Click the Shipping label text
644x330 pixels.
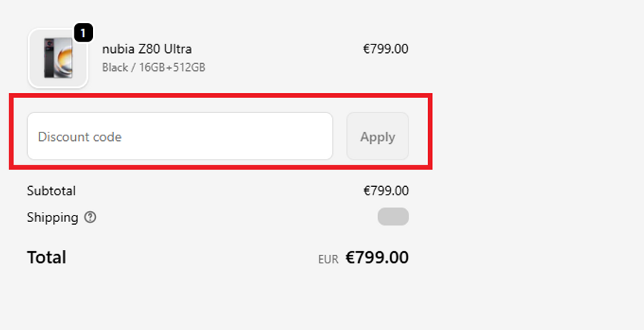(x=52, y=218)
